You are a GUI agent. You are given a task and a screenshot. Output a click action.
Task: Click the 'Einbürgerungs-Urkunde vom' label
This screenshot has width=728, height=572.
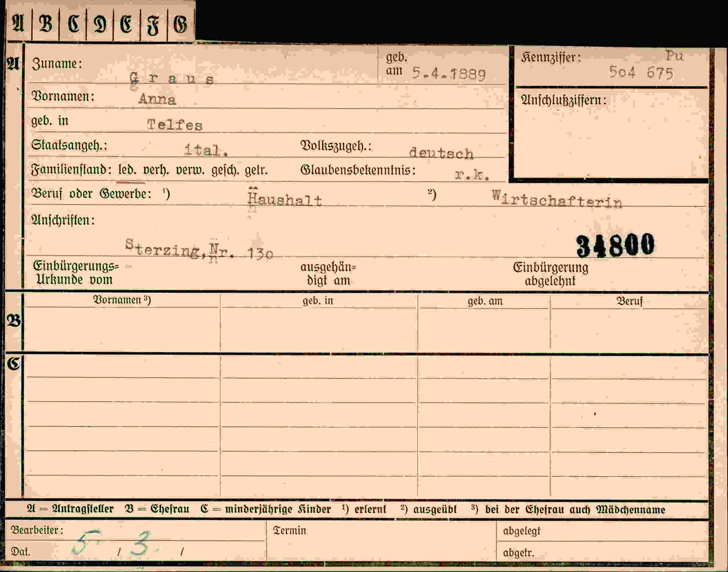pos(76,273)
